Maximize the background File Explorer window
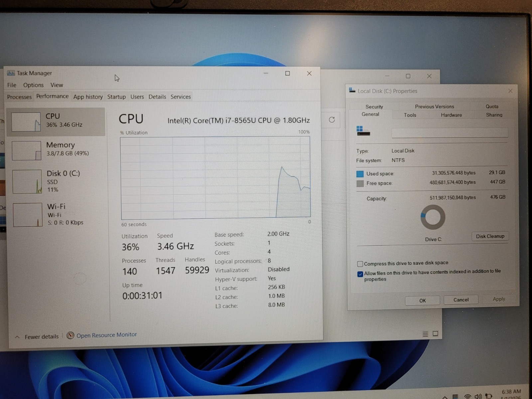The image size is (532, 399). [x=408, y=76]
